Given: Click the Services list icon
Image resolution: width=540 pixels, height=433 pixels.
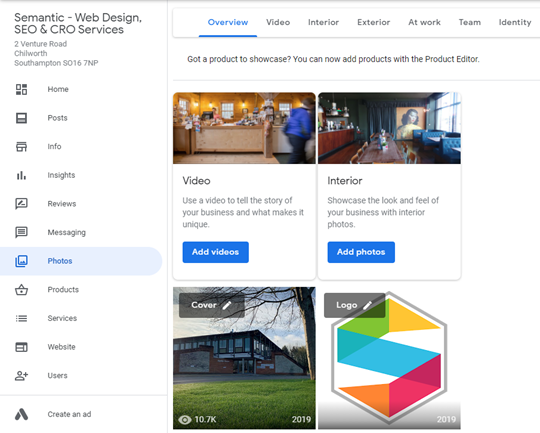Looking at the screenshot, I should click(21, 318).
